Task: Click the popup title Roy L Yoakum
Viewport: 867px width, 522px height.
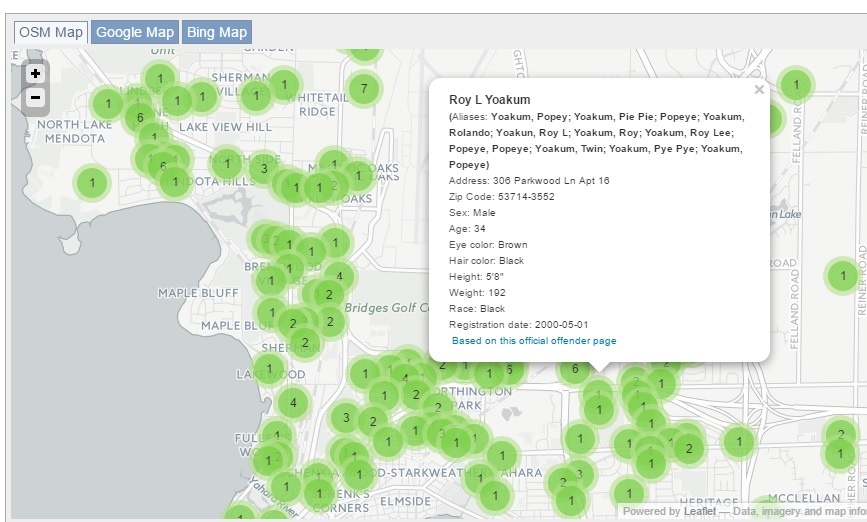Action: (489, 100)
